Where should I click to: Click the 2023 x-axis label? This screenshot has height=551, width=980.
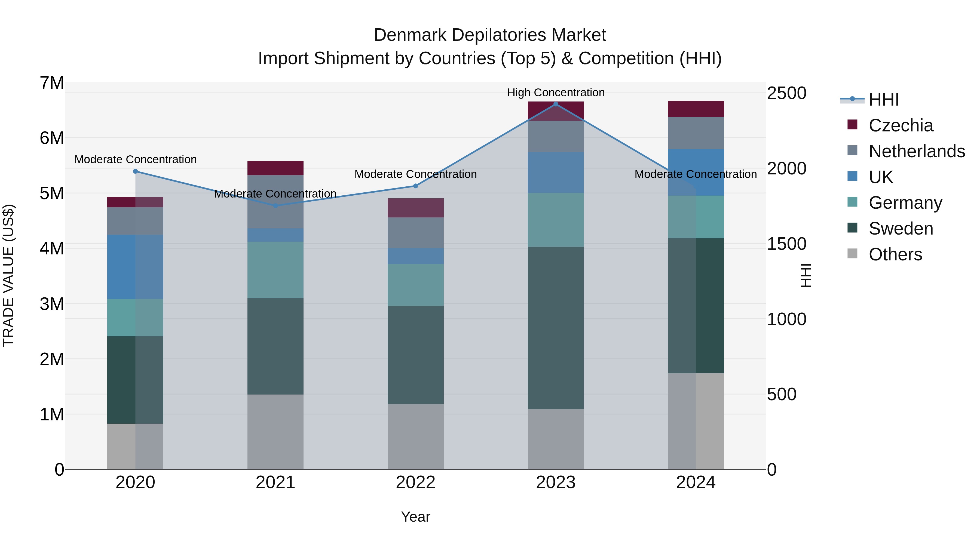tap(556, 482)
